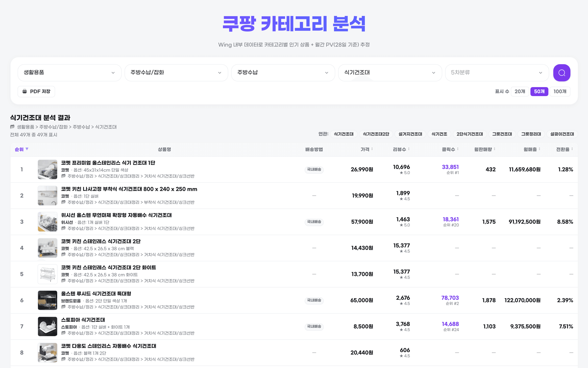588x368 pixels.
Task: Toggle the 순위 descending sort arrow
Action: pos(27,149)
